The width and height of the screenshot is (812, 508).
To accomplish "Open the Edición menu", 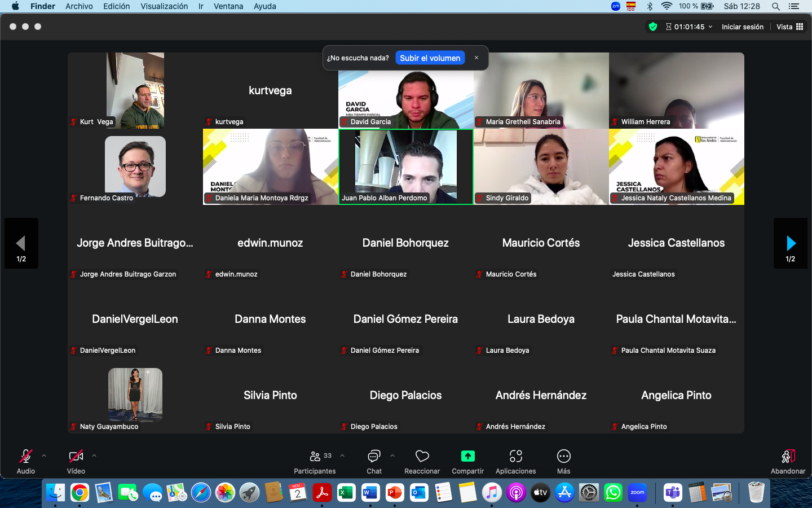I will click(117, 6).
